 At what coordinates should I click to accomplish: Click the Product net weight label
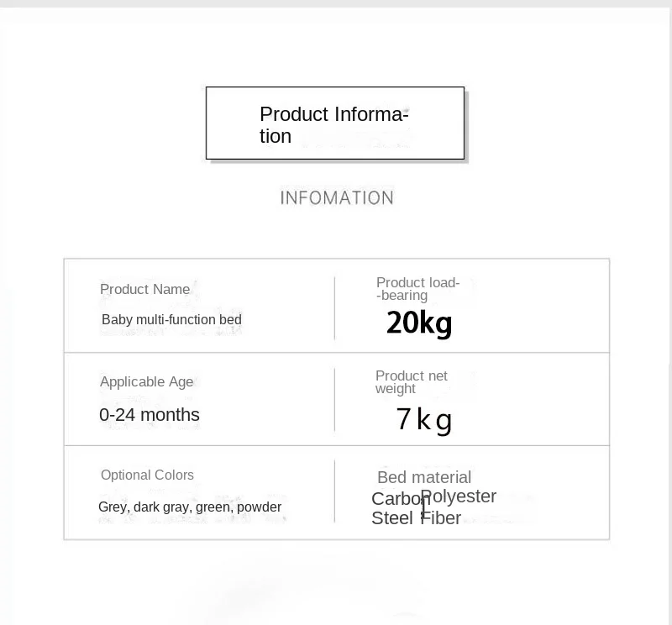tap(412, 382)
